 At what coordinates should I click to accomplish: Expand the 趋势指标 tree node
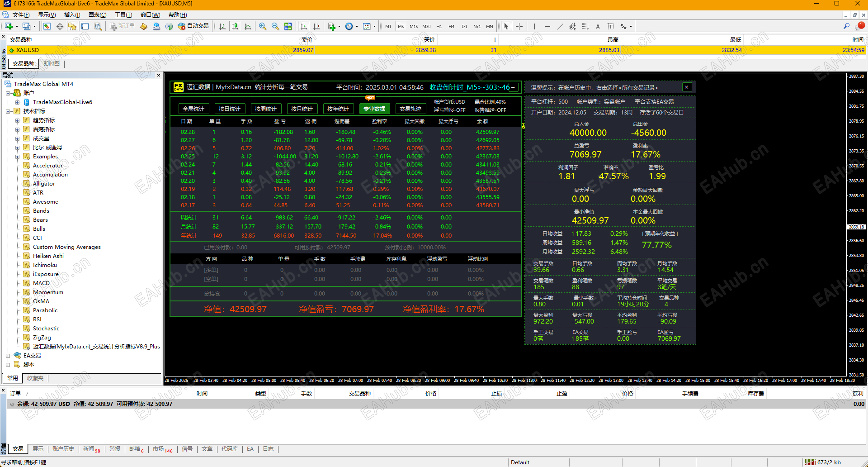tap(17, 120)
